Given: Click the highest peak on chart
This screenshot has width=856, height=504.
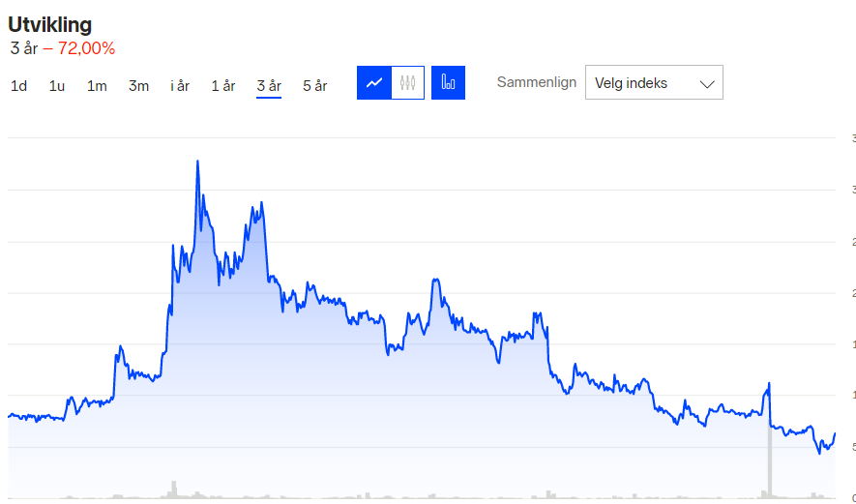Looking at the screenshot, I should [197, 162].
